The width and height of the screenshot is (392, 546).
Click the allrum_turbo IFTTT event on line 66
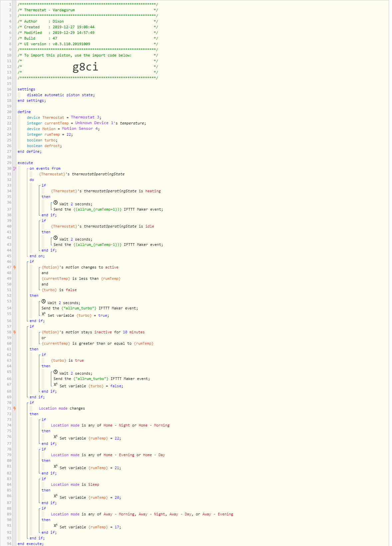tap(102, 379)
